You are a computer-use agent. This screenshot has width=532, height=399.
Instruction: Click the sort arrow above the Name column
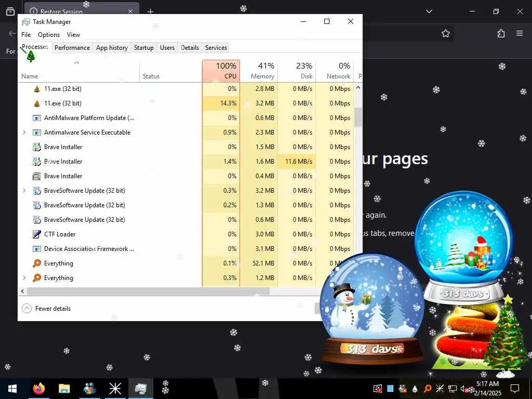(77, 63)
